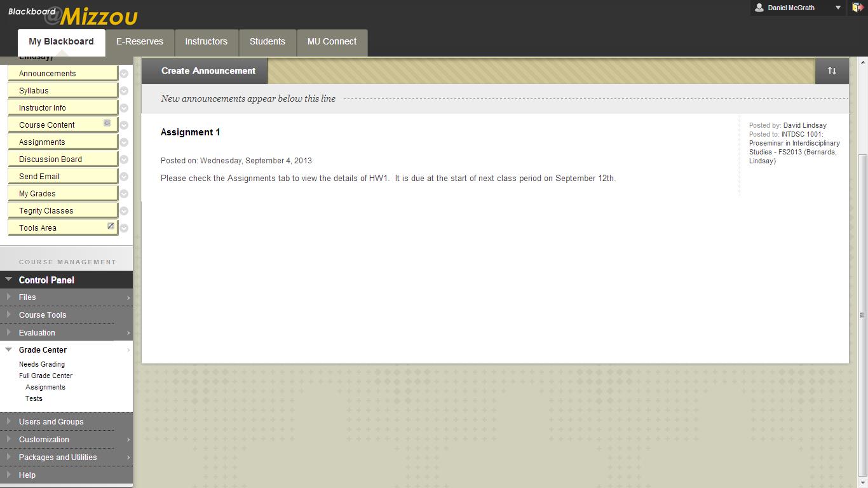Open the Full Grade Center link

[x=46, y=376]
